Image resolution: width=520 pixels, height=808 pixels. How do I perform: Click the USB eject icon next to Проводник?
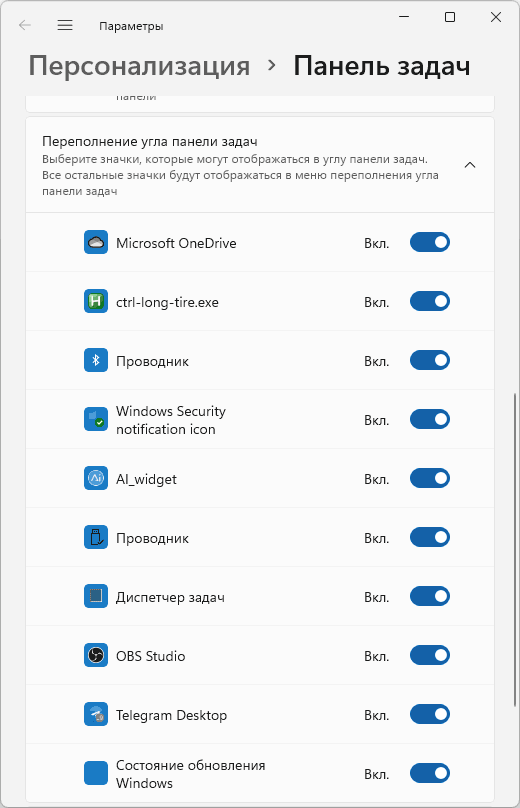(x=96, y=537)
